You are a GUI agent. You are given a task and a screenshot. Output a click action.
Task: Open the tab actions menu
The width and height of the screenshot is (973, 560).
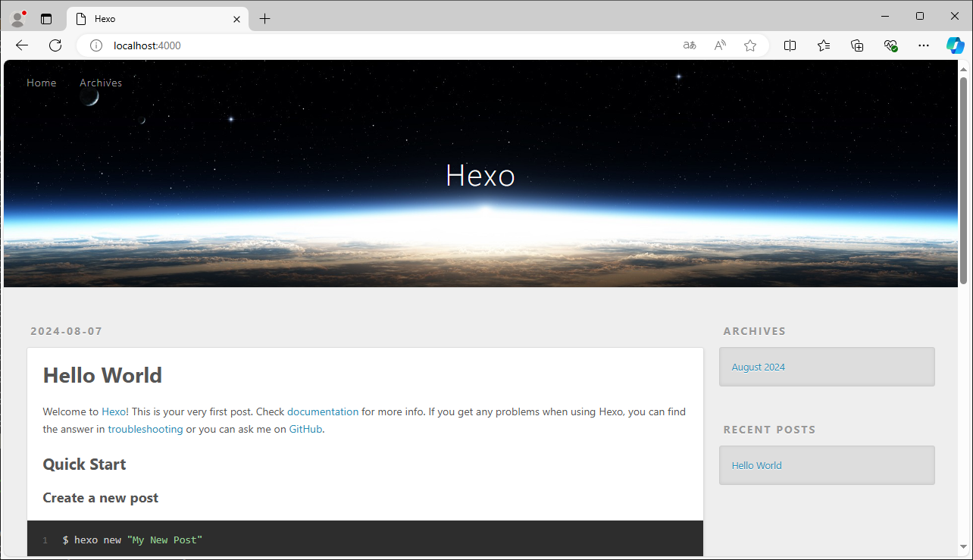coord(46,19)
